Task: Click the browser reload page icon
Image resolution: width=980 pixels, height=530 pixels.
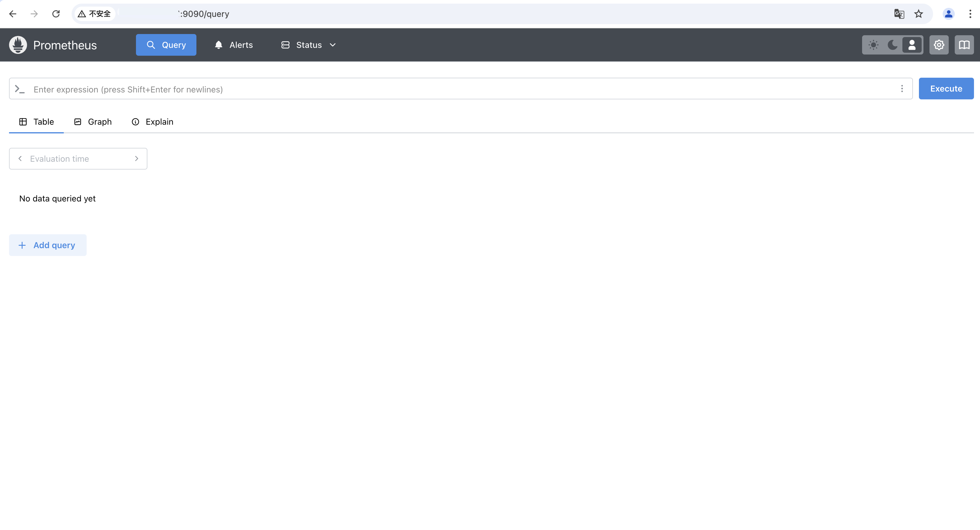Action: click(56, 14)
